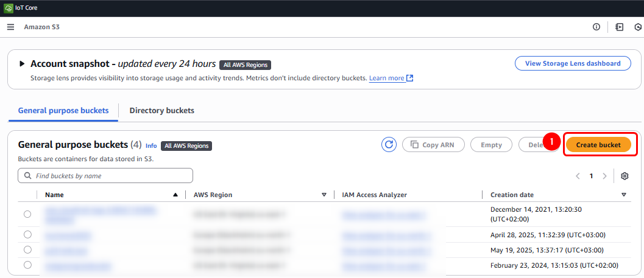Image resolution: width=644 pixels, height=278 pixels.
Task: Select the radio button for the first bucket
Action: [x=27, y=214]
